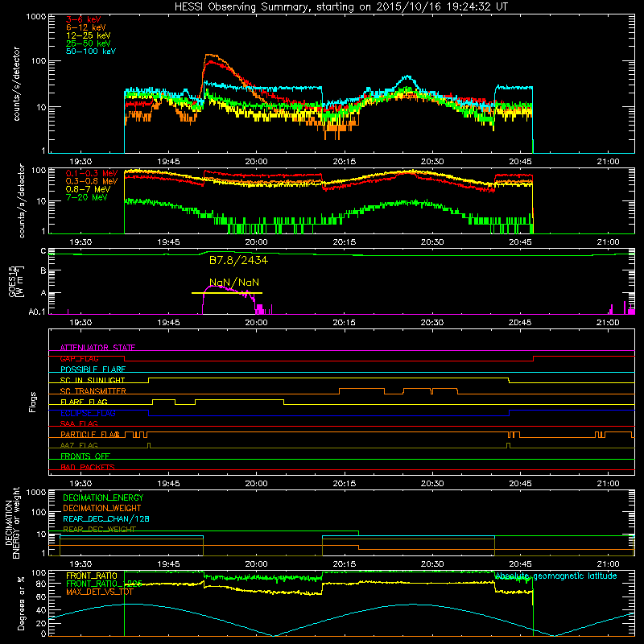644x644 pixels.
Task: Click the B7.8/2434 flare annotation
Action: pyautogui.click(x=238, y=260)
